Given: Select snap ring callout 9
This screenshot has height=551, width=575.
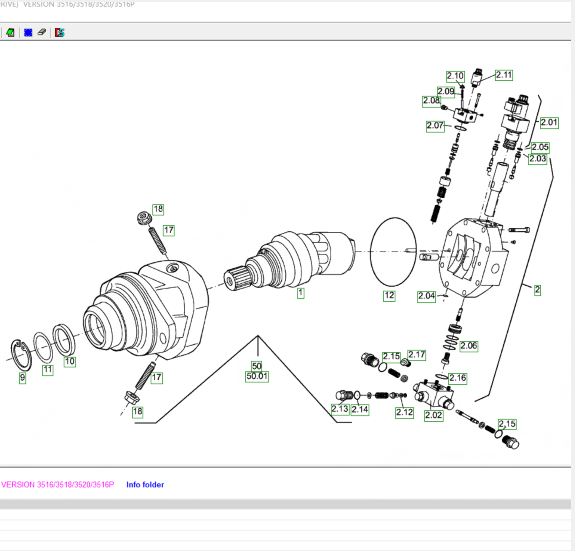Looking at the screenshot, I should 22,378.
